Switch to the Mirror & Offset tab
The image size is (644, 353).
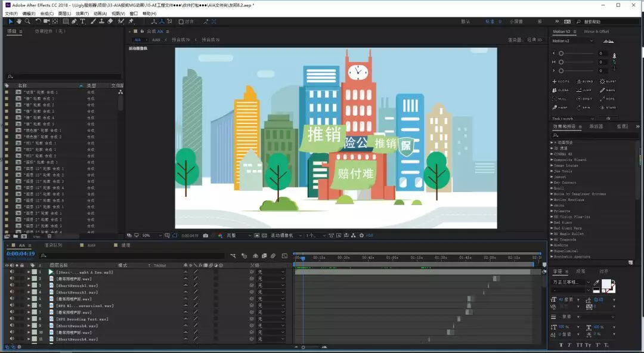point(596,32)
